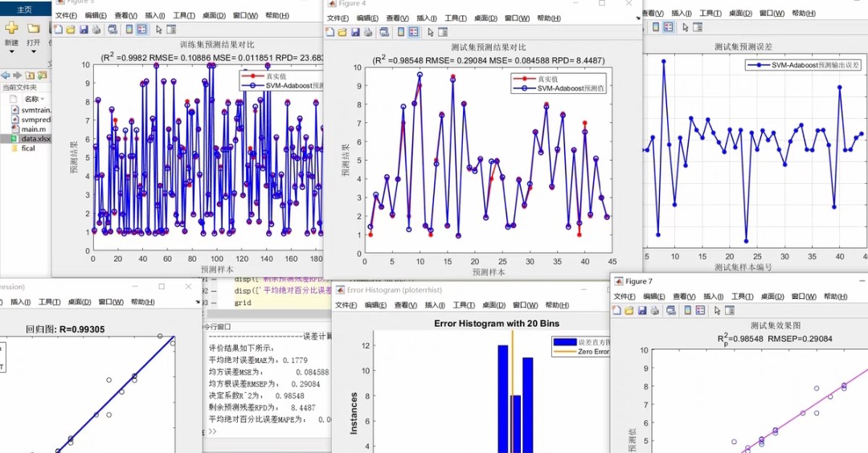Screen dimensions: 868x453
Task: Toggle Insert Legend icon in Figure 3 toolbar
Action: tap(141, 29)
